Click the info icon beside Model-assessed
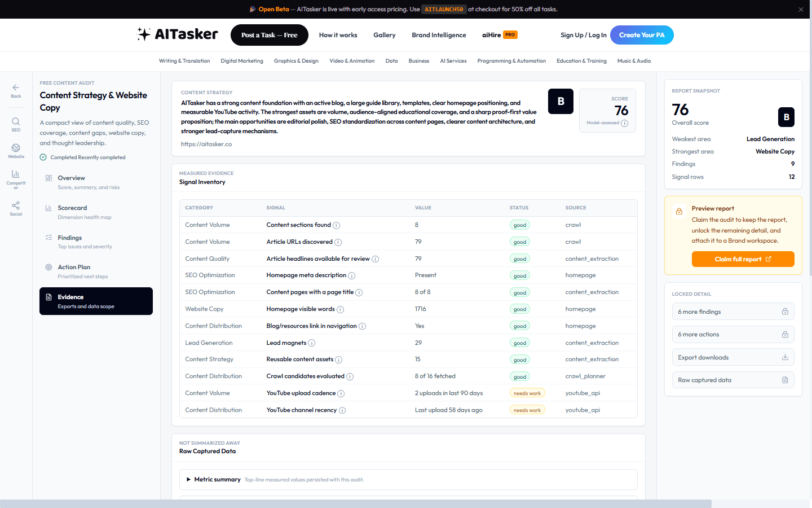 click(x=624, y=123)
